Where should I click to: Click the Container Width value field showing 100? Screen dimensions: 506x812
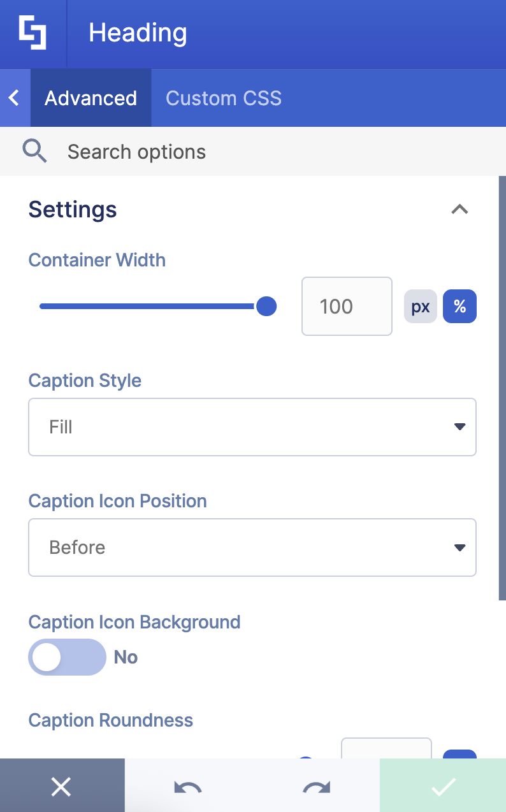click(x=347, y=306)
